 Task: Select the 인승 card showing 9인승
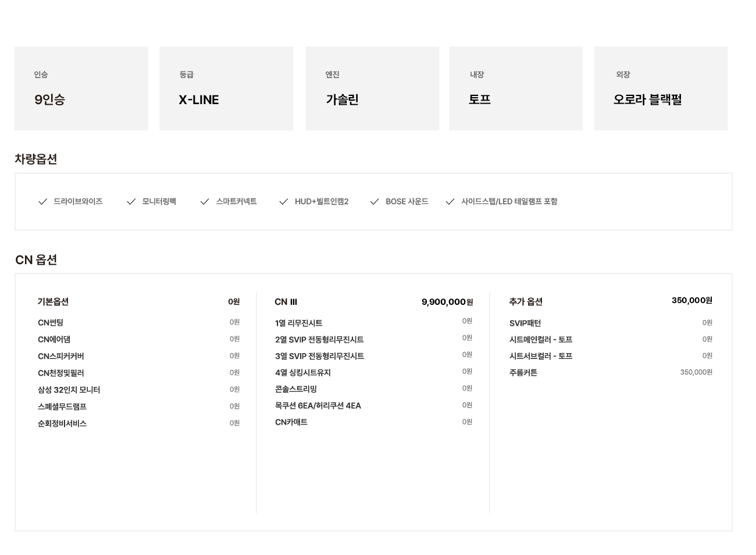coord(81,88)
